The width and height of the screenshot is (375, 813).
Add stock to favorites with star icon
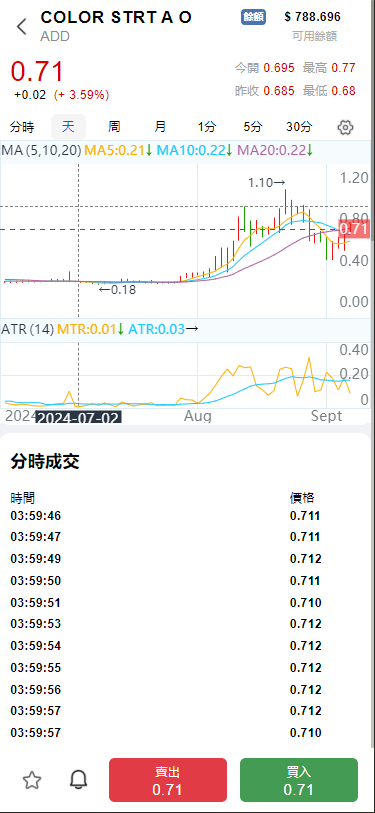[32, 780]
